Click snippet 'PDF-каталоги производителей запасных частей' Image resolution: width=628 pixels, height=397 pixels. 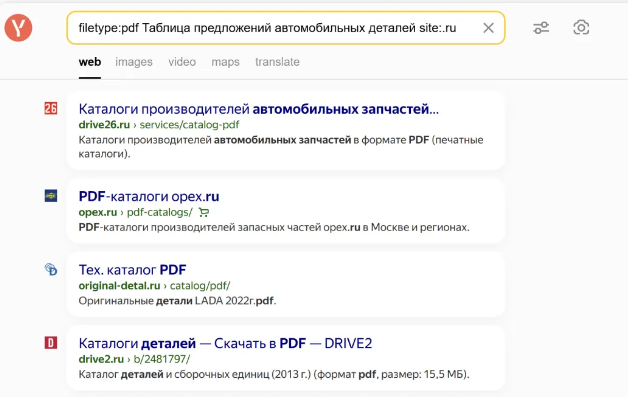(274, 228)
